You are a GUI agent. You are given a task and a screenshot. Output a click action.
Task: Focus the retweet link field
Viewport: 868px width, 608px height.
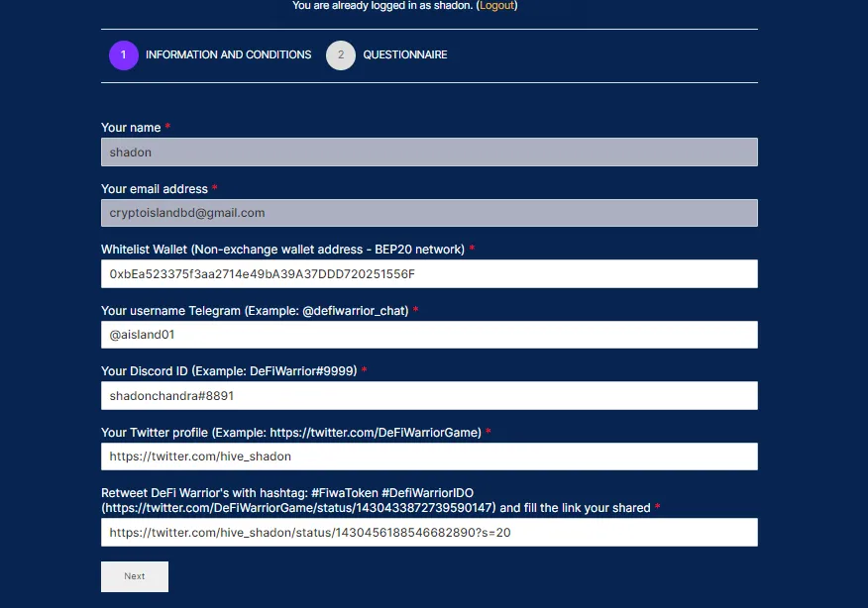[x=429, y=532]
